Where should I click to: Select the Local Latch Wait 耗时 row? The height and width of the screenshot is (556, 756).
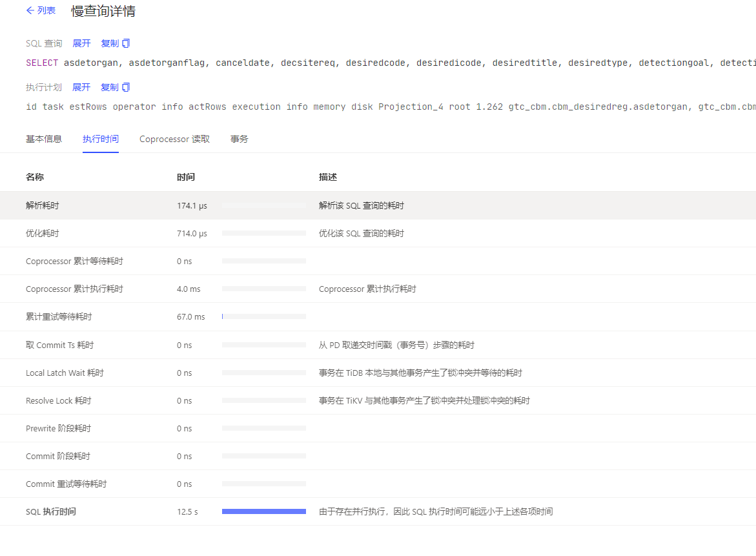pos(65,373)
